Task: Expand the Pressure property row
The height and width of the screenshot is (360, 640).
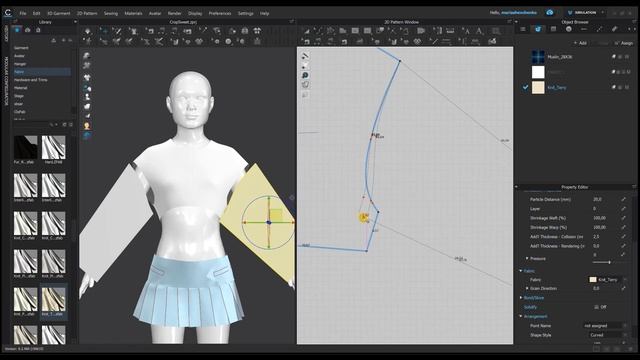Action: (x=527, y=258)
